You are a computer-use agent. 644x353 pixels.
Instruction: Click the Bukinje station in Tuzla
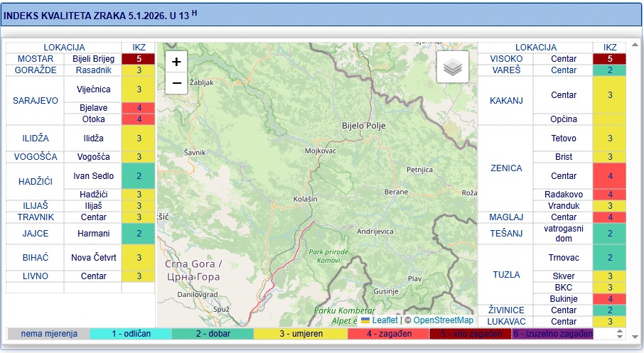[563, 299]
